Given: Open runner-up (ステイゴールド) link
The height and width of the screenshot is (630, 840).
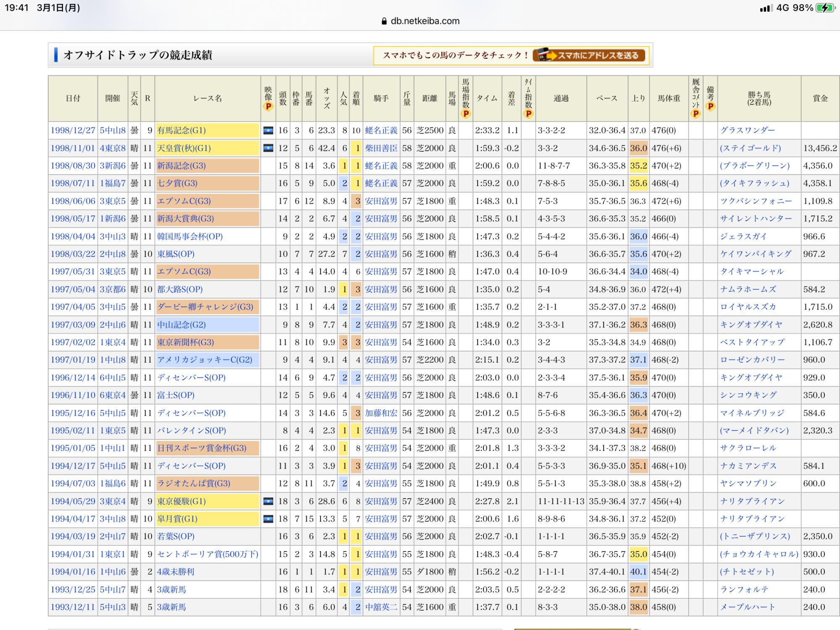Looking at the screenshot, I should pyautogui.click(x=751, y=148).
